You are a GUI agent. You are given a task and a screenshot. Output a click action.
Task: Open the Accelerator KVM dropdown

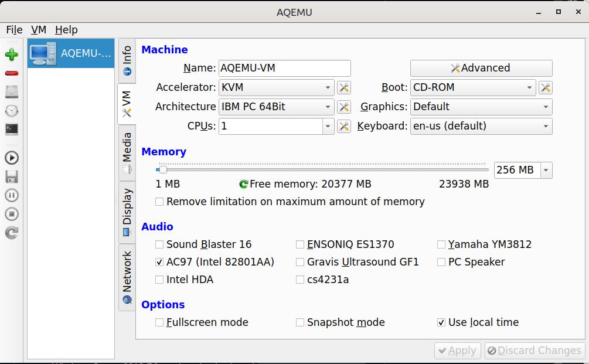tap(277, 87)
